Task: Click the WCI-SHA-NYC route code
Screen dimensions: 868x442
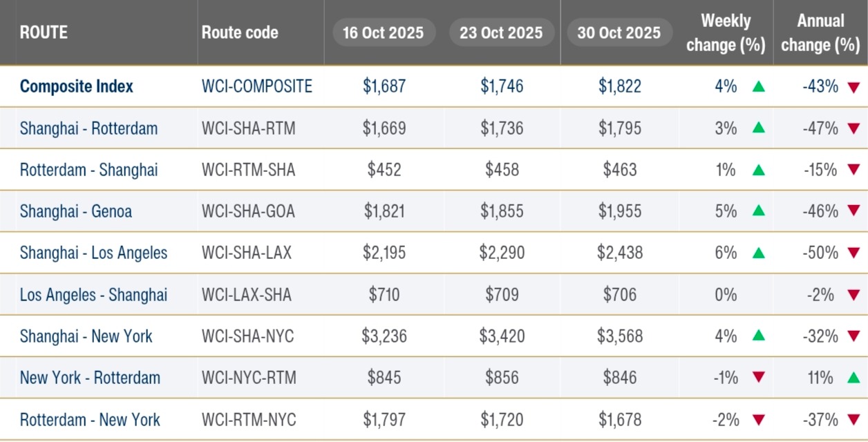Action: (x=247, y=336)
